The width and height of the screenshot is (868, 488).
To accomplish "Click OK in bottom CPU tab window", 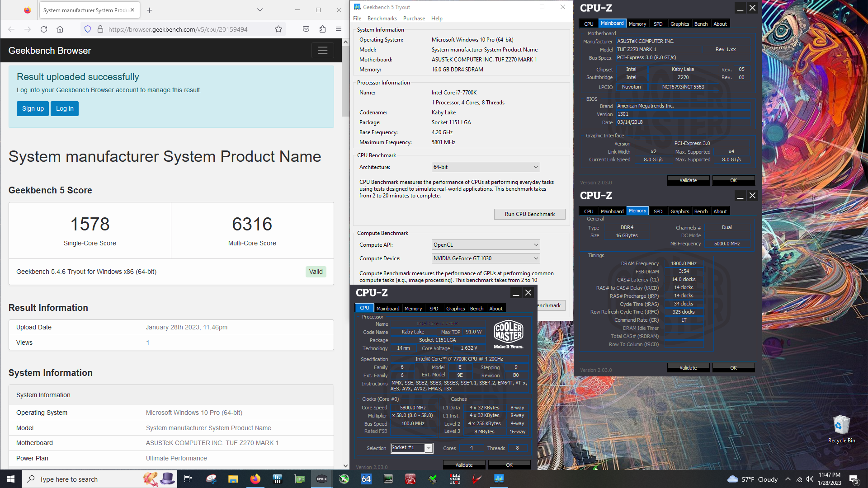I will 509,465.
